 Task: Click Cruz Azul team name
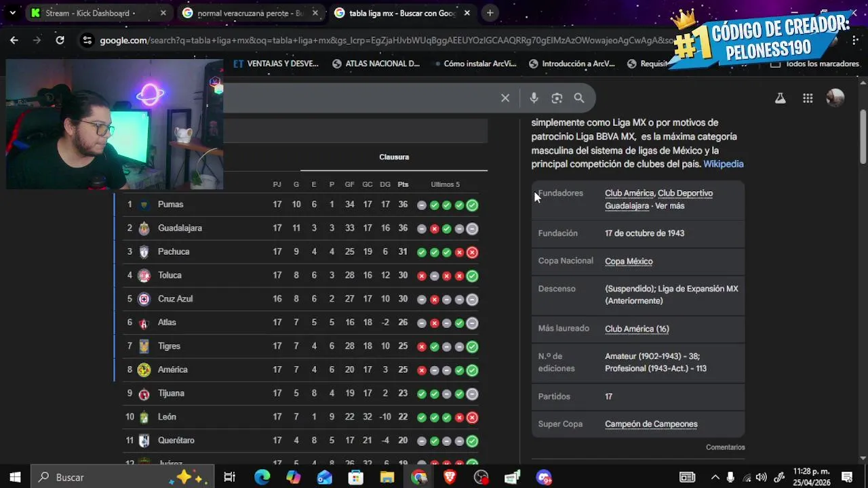[x=175, y=299]
